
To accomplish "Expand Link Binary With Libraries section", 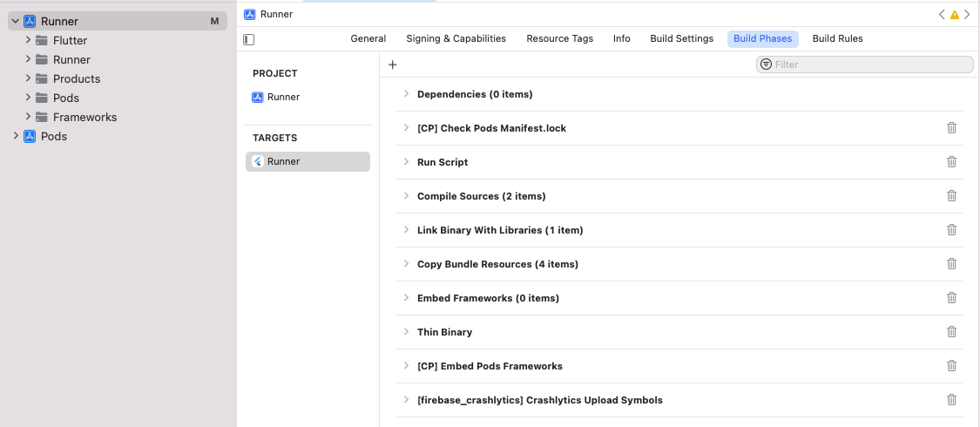I will pos(406,230).
